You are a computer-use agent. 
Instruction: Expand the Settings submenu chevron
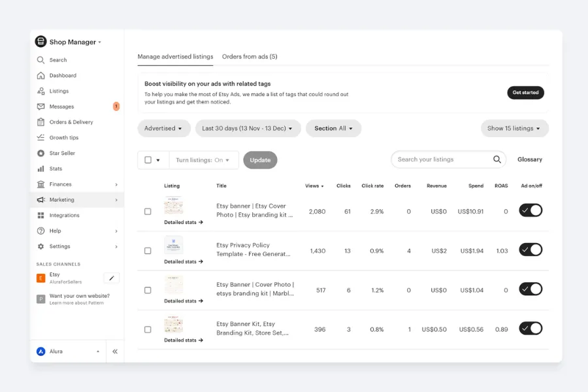click(116, 247)
